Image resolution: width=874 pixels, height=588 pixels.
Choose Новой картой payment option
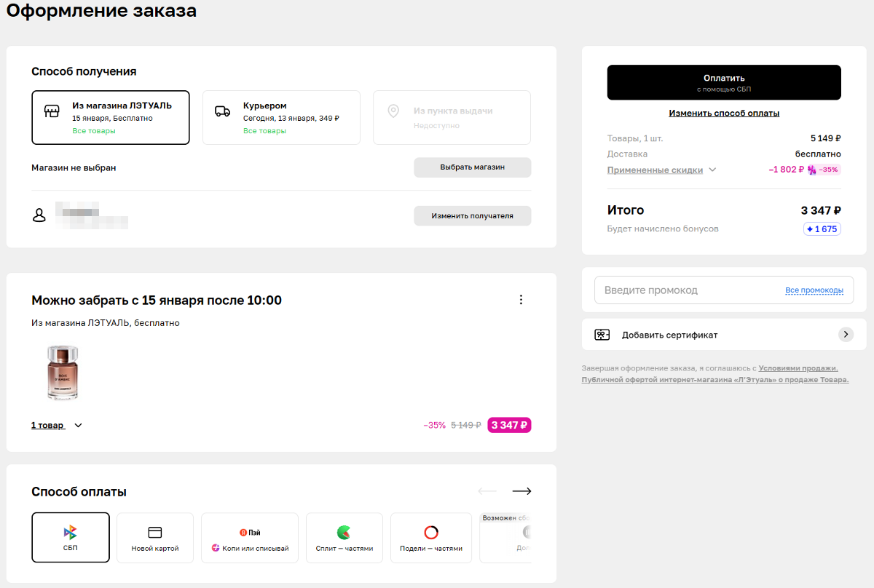click(155, 537)
